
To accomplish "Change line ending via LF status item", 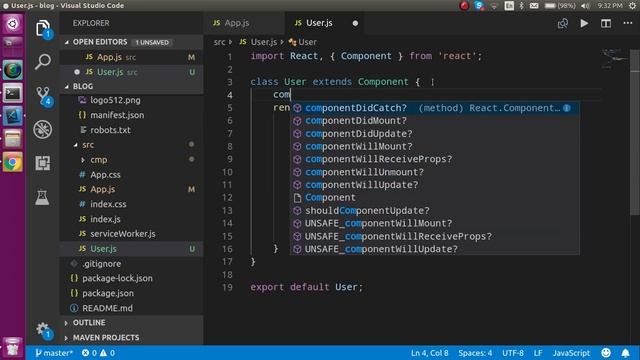I will pos(538,353).
